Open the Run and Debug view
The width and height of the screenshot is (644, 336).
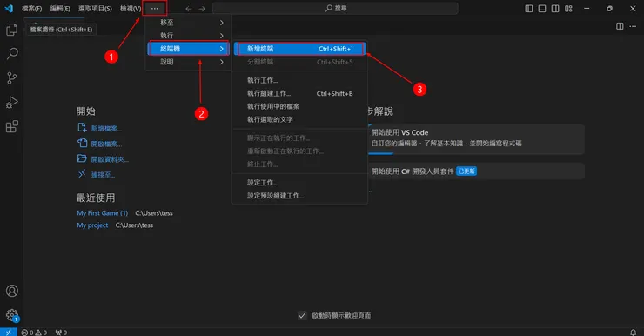(x=12, y=102)
